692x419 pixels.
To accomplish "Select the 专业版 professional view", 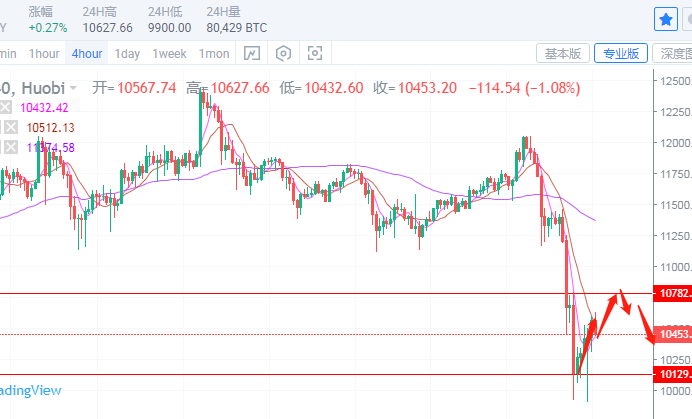I will point(621,53).
